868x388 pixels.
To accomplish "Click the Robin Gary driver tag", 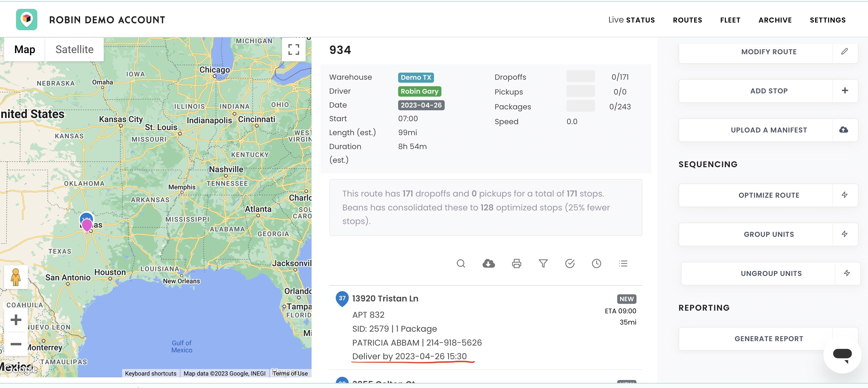I will [419, 91].
